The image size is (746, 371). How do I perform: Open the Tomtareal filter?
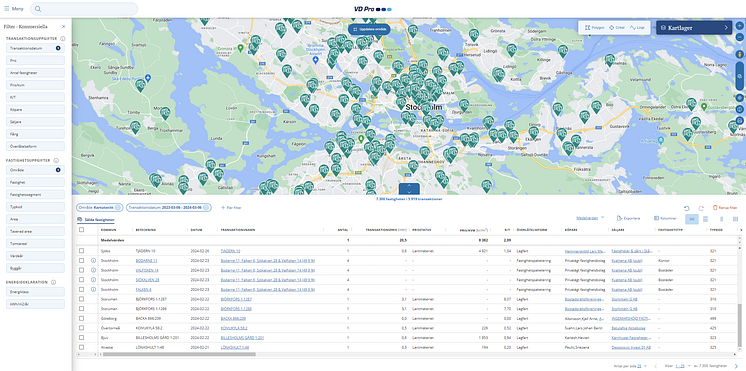[x=35, y=244]
